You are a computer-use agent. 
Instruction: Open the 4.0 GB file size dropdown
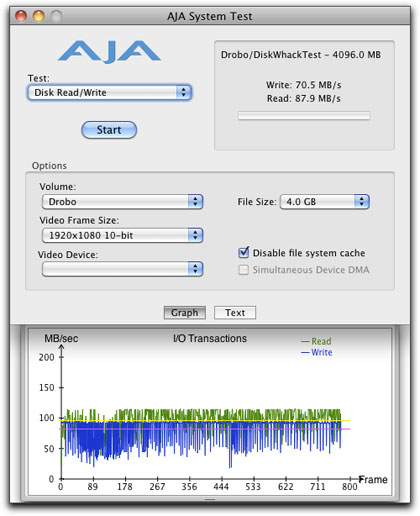point(325,202)
